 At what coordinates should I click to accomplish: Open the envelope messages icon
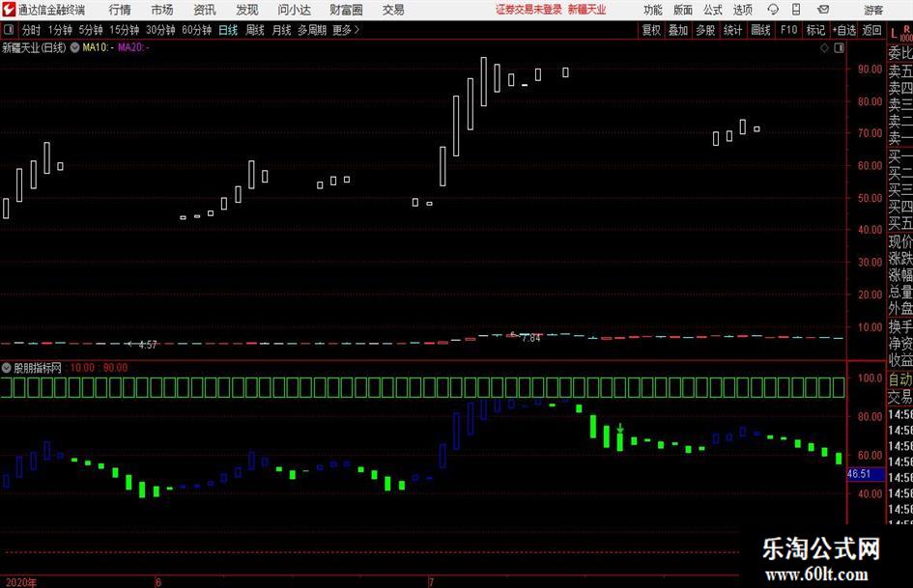click(823, 10)
